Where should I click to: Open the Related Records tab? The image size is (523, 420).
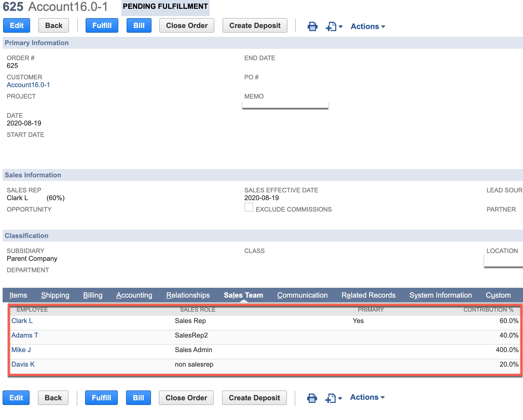click(x=369, y=295)
